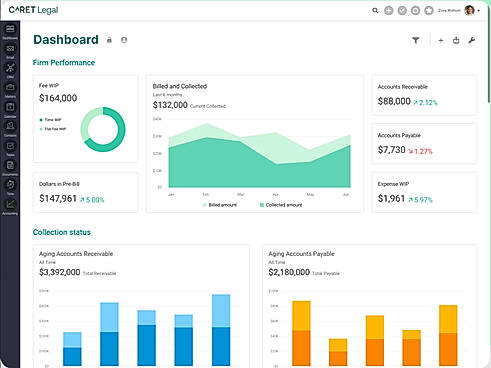
Task: Click the tallest blue bar in Receivable chart
Action: click(x=221, y=330)
